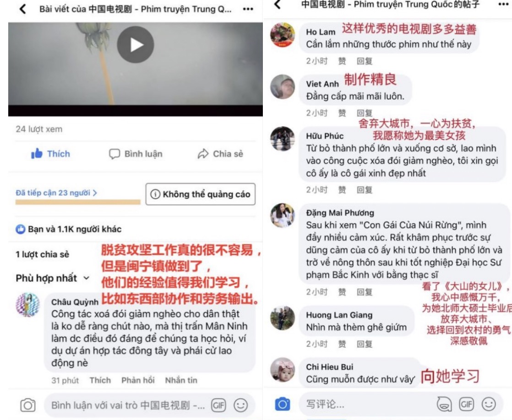
Task: Open Đặng Mai Phương's profile picture
Action: tap(283, 215)
